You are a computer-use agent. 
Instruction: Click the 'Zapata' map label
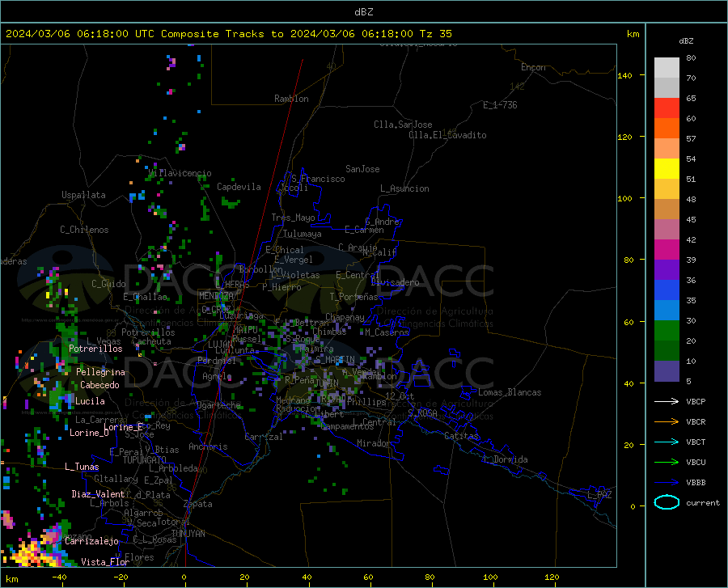[x=198, y=504]
